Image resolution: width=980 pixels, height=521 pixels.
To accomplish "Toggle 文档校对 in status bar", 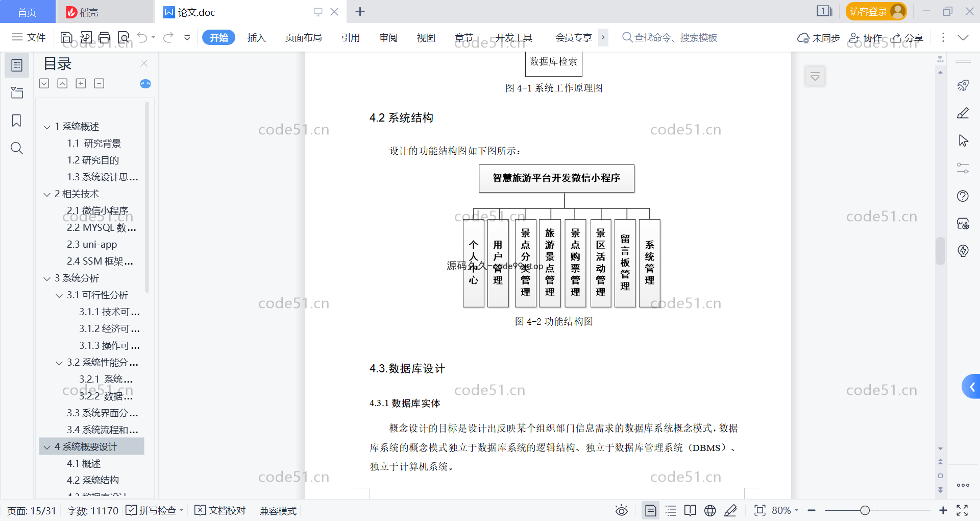I will (220, 510).
